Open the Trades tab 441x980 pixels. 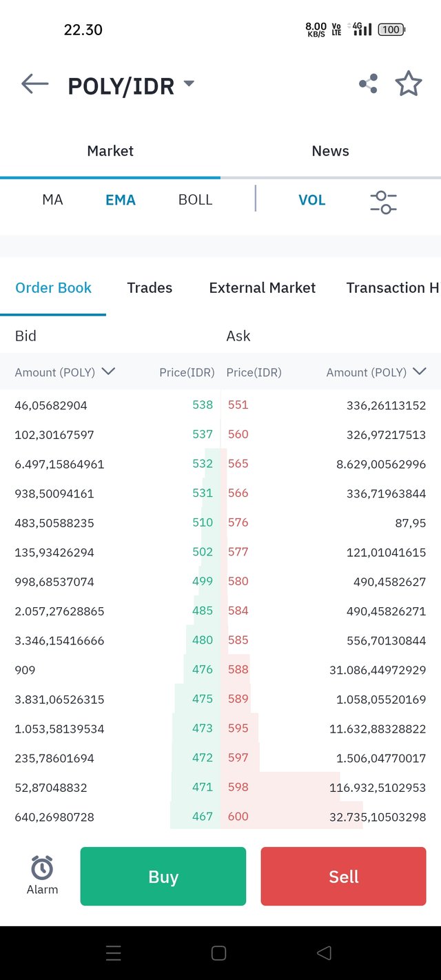150,288
